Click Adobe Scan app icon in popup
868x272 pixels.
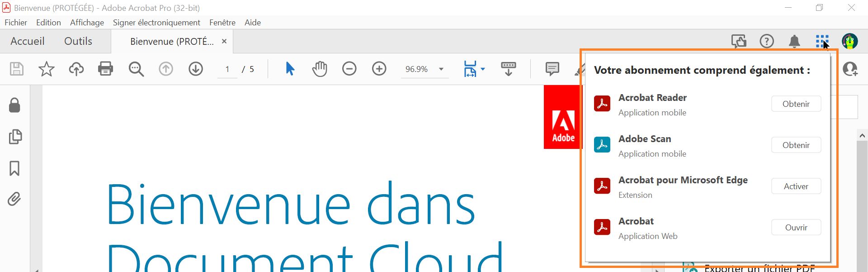(x=602, y=145)
